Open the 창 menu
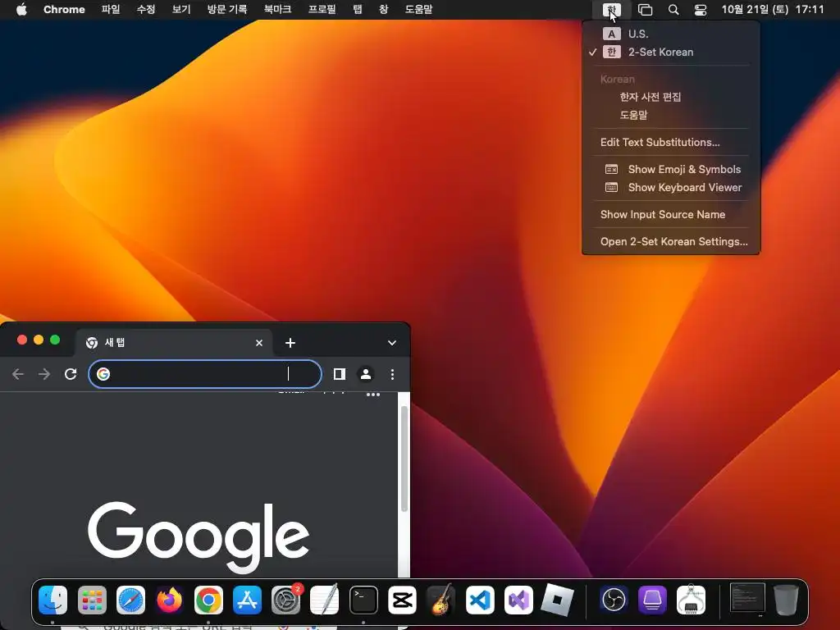Viewport: 840px width, 630px height. click(384, 9)
